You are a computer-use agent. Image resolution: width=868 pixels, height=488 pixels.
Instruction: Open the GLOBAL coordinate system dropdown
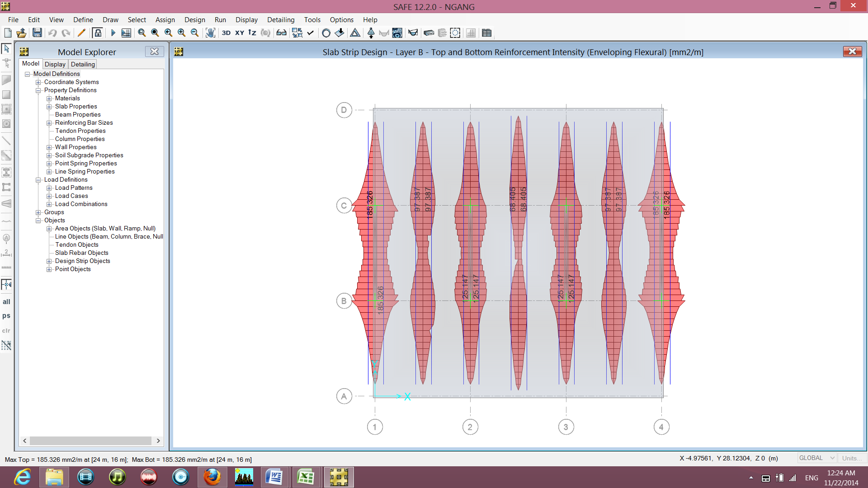(817, 458)
